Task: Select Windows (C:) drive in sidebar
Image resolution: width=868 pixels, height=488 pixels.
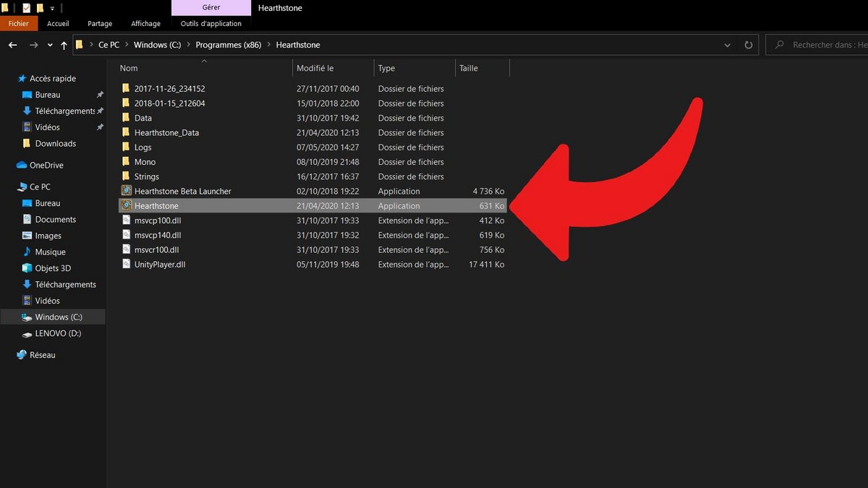Action: (x=59, y=317)
